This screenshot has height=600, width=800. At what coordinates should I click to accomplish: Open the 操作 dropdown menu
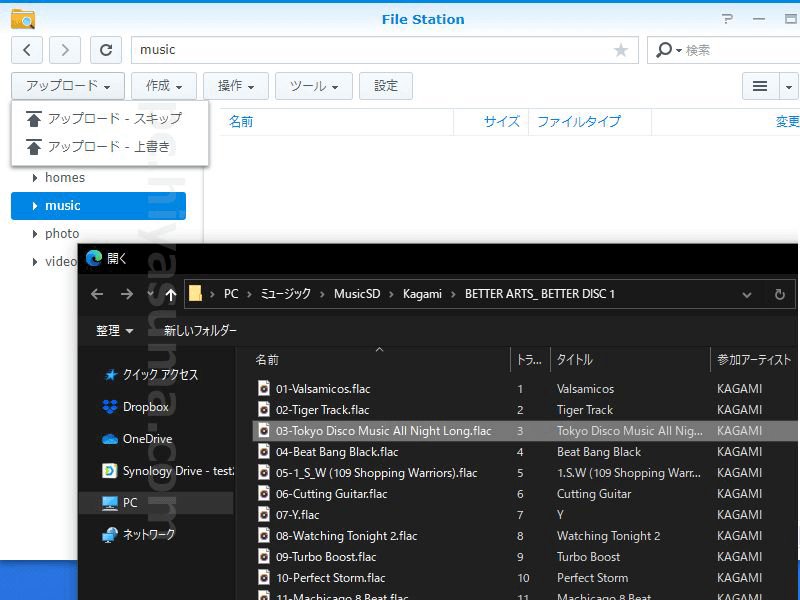click(236, 86)
